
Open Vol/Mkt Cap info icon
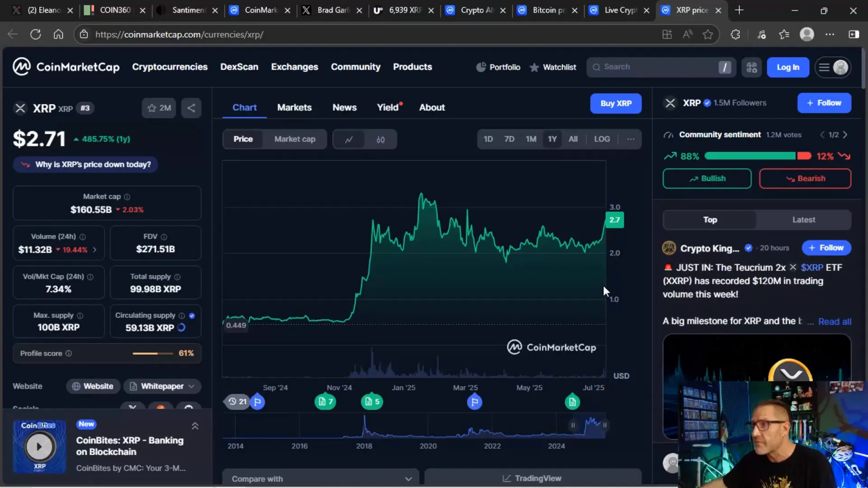90,277
